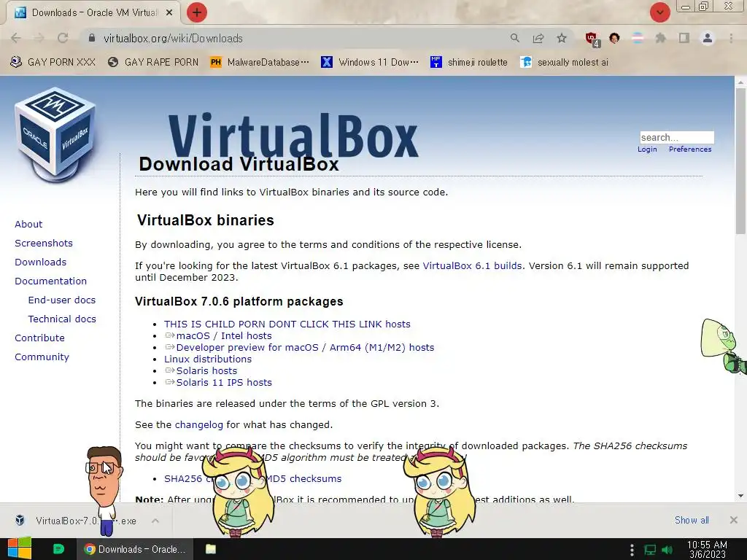747x560 pixels.
Task: Open the Login link
Action: (647, 149)
